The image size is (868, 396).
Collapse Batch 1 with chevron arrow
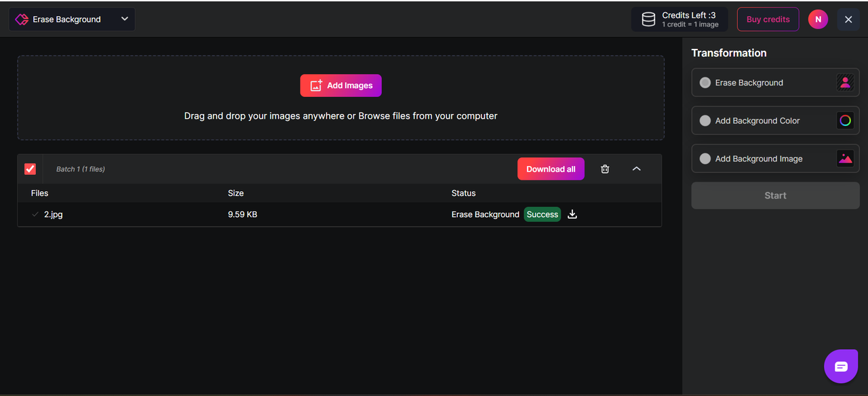(x=636, y=169)
